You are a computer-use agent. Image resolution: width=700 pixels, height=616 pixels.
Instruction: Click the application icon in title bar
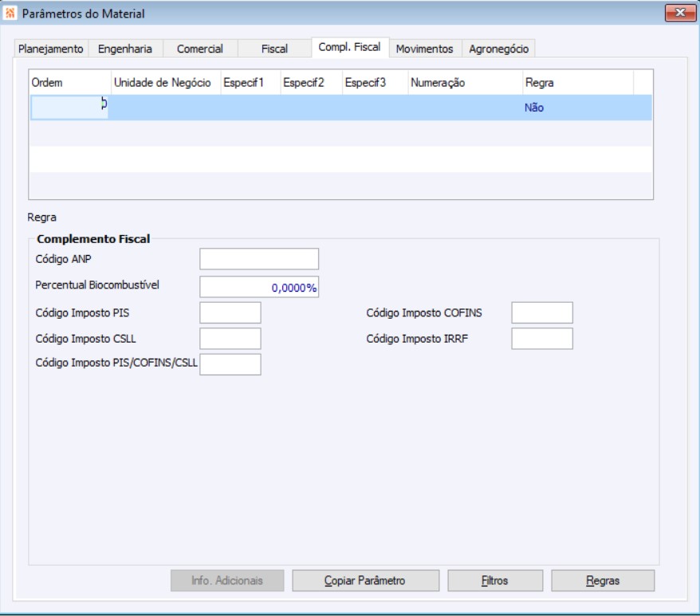10,14
